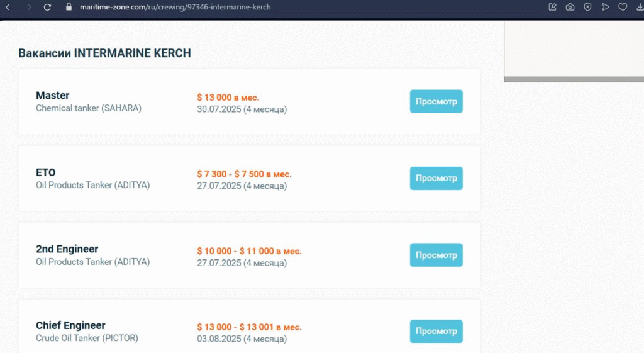Open the Chief Engineer job title
This screenshot has width=644, height=353.
click(70, 325)
